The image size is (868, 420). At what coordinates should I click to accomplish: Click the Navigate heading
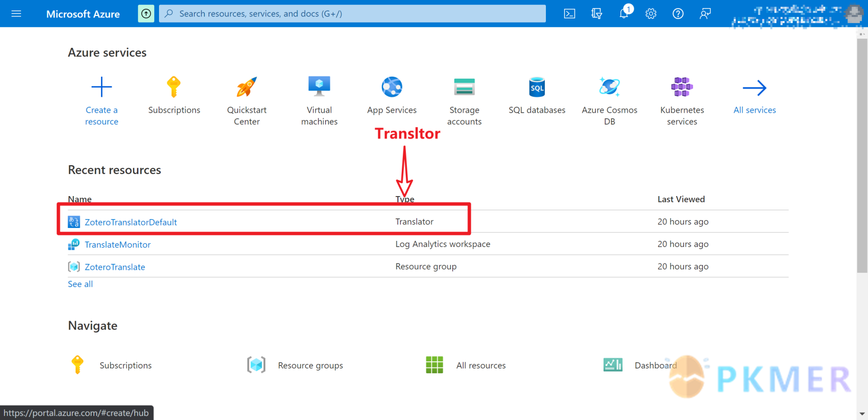(x=93, y=326)
